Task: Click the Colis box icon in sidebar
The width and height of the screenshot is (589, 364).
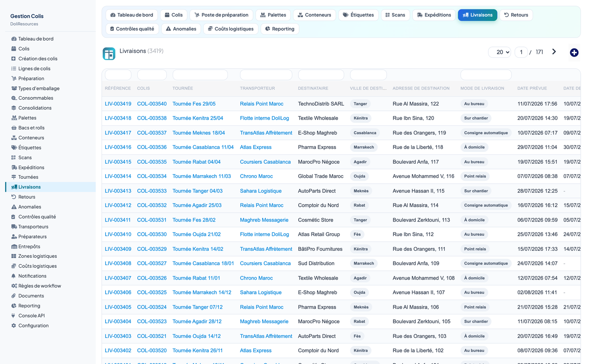Action: (14, 49)
